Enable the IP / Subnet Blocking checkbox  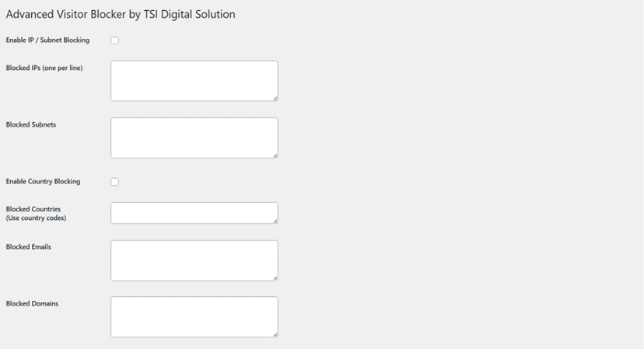(114, 40)
